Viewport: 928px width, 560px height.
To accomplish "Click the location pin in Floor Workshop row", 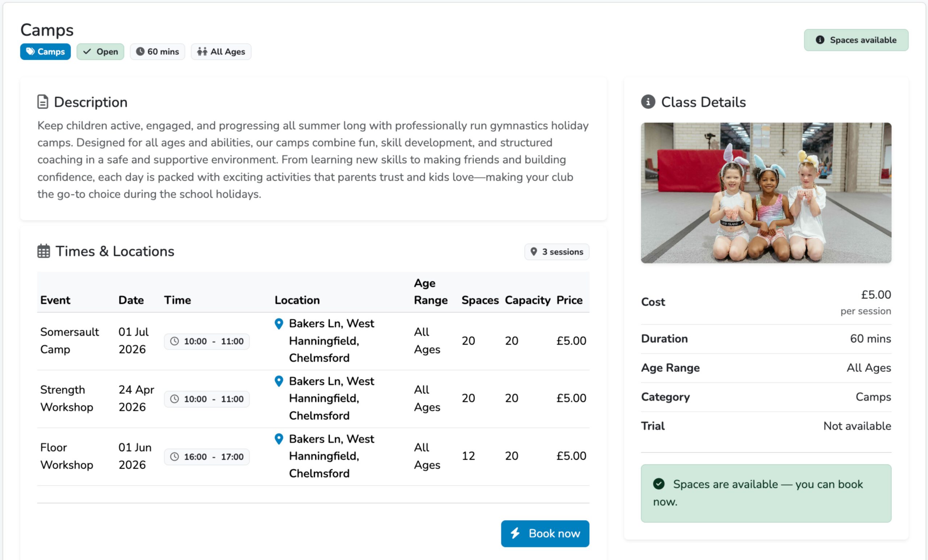I will pyautogui.click(x=279, y=439).
